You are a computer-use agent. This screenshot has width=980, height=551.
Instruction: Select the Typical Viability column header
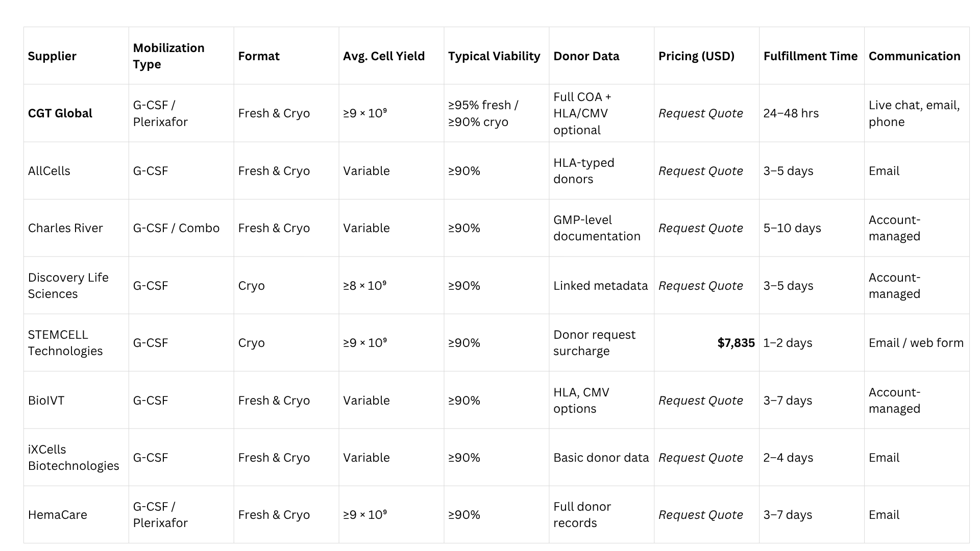coord(494,56)
